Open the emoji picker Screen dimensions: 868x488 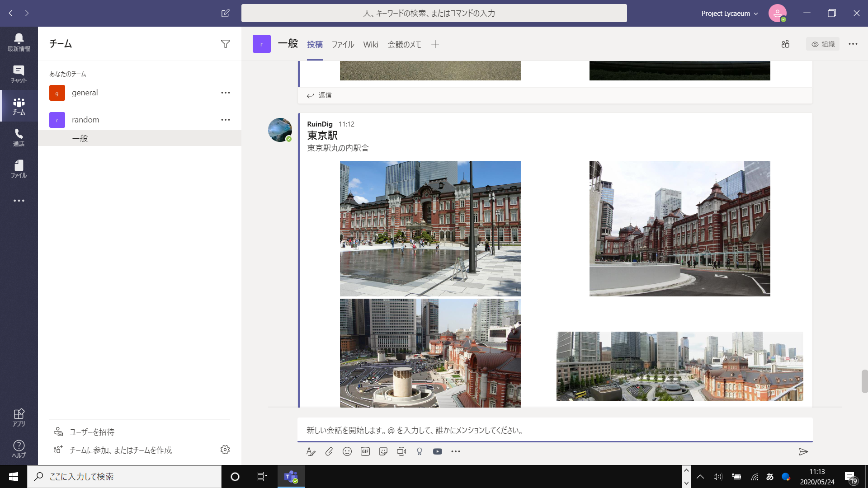347,451
